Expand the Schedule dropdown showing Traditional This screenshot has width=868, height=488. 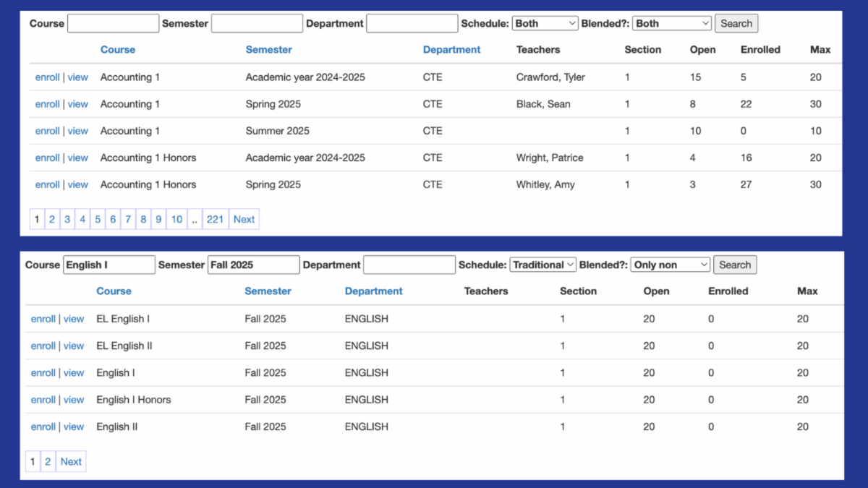click(542, 265)
